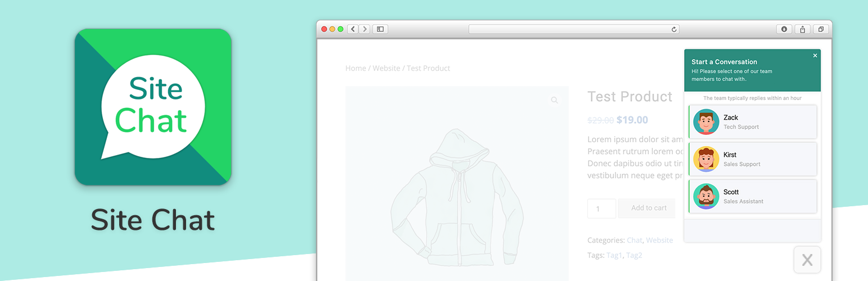Close the Start a Conversation panel

tap(815, 55)
